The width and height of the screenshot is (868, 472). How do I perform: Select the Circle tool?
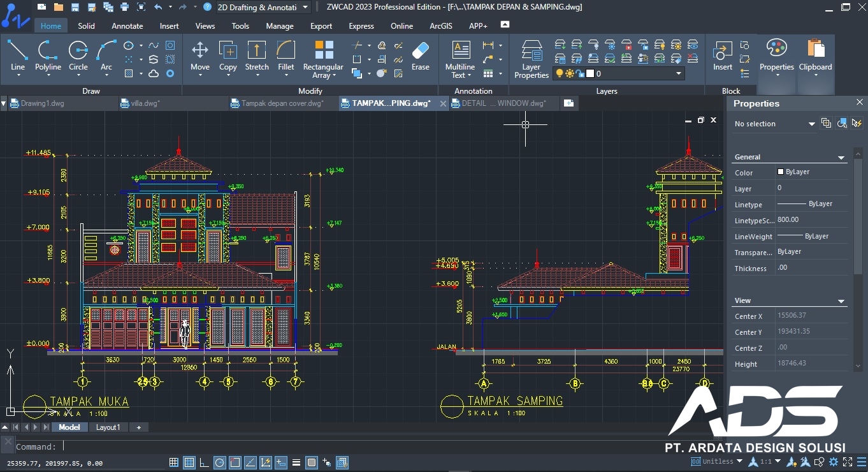78,57
